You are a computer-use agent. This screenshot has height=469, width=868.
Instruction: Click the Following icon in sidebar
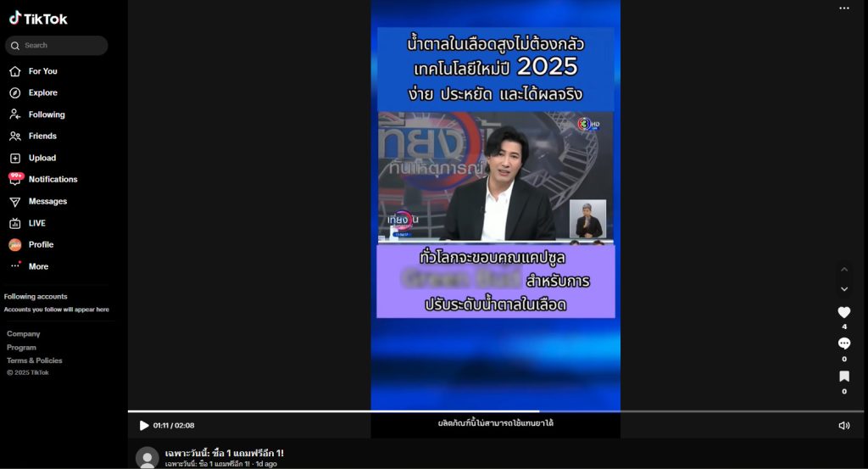tap(14, 114)
